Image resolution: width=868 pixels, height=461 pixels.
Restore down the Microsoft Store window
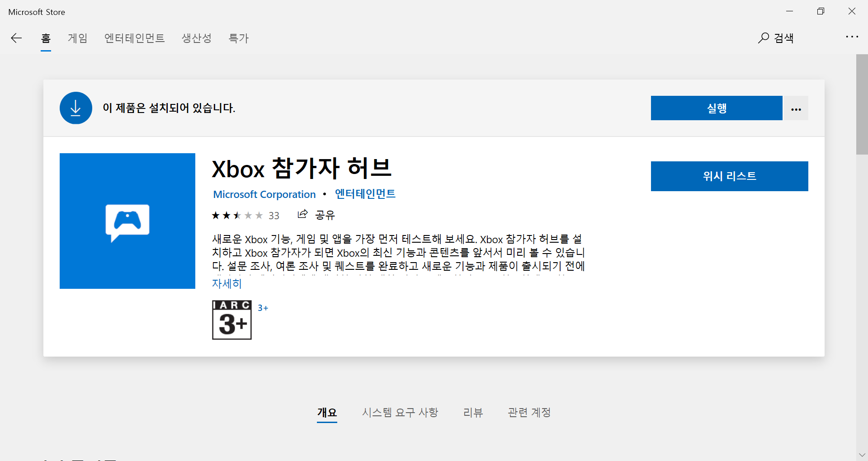[x=821, y=11]
